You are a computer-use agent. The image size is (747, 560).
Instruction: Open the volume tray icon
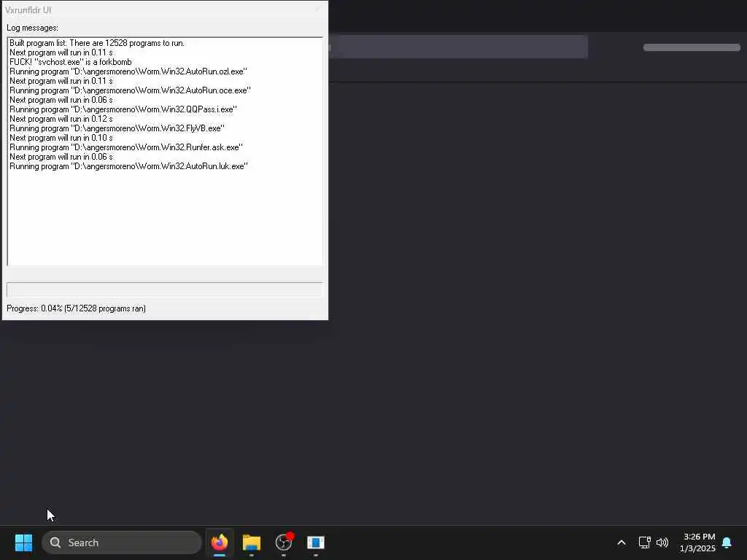662,542
